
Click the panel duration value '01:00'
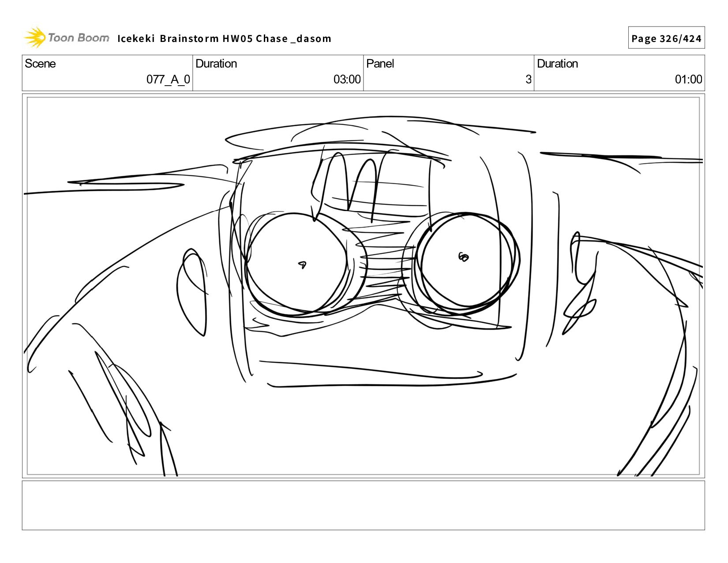(x=688, y=79)
